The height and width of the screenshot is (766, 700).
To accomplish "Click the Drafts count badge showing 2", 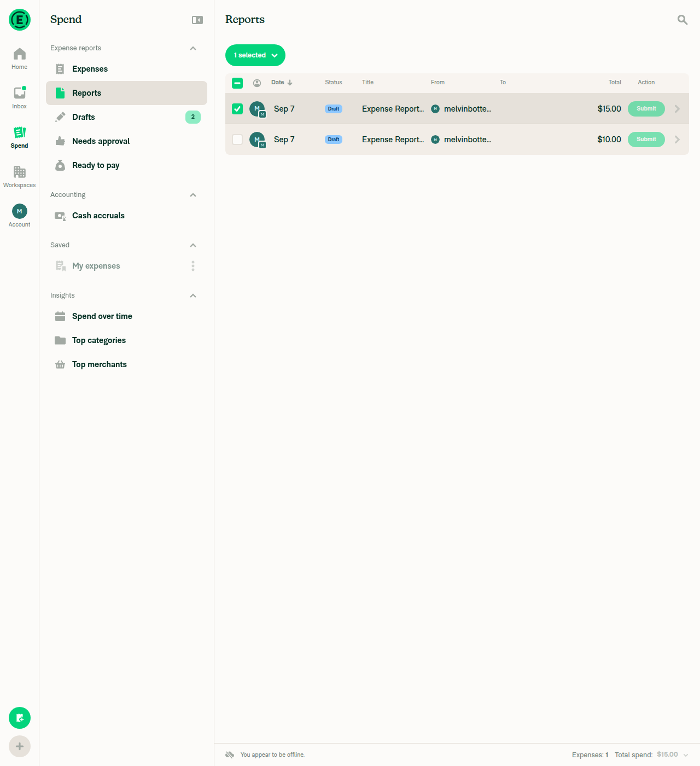I will (193, 117).
